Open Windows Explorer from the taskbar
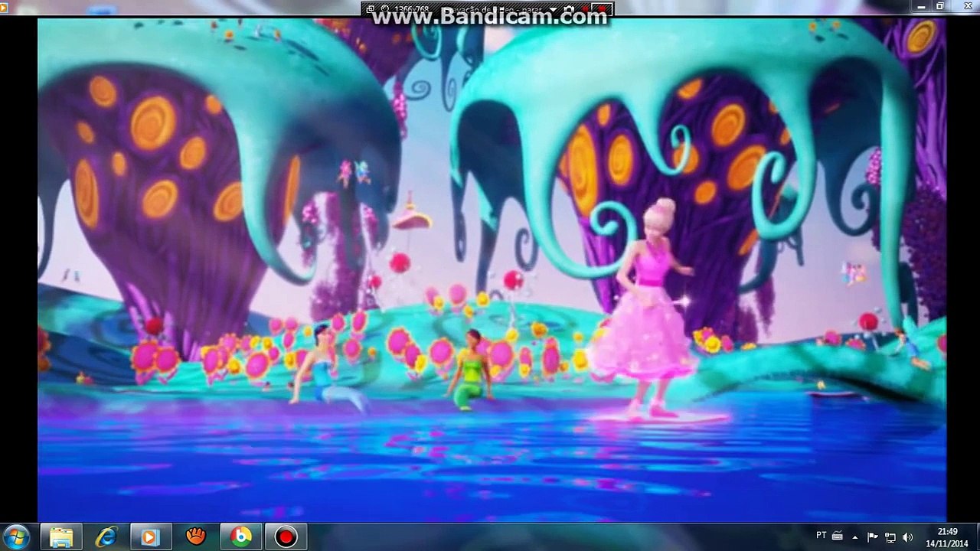 pos(61,537)
